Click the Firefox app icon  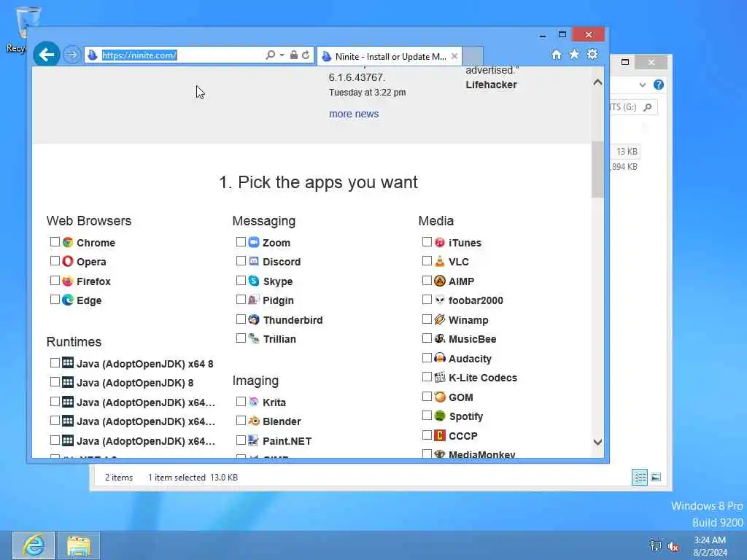coord(68,281)
